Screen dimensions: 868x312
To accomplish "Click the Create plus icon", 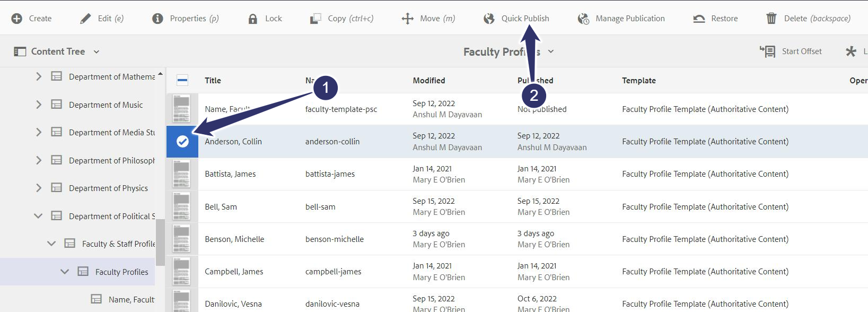I will point(17,19).
